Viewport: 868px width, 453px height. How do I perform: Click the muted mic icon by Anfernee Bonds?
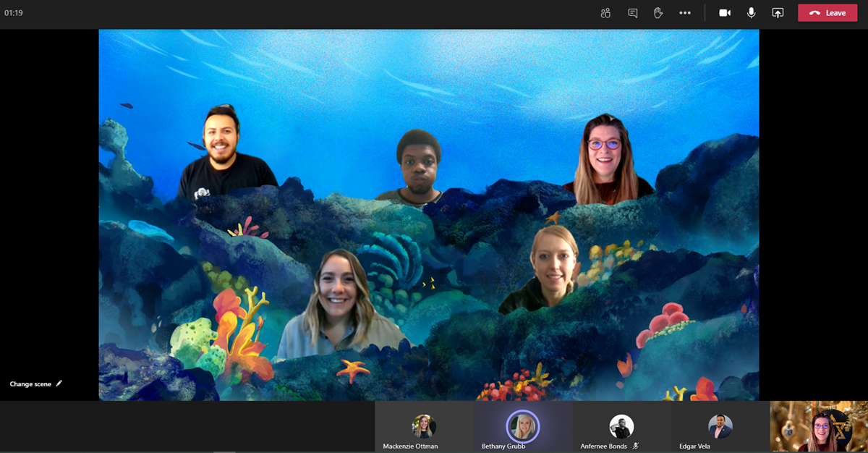pos(635,446)
